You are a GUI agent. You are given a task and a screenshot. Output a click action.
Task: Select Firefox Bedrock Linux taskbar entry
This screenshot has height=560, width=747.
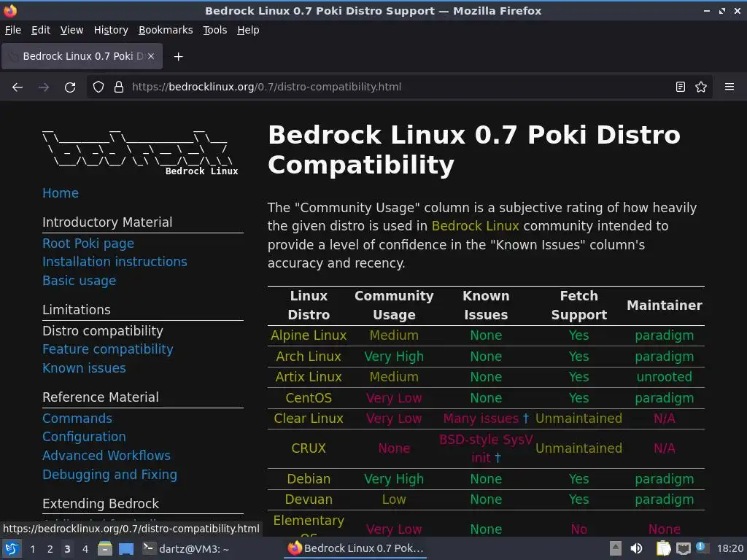[356, 548]
